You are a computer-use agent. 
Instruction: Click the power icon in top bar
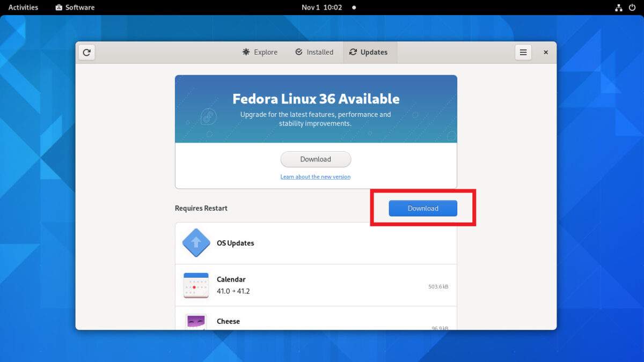(x=632, y=8)
